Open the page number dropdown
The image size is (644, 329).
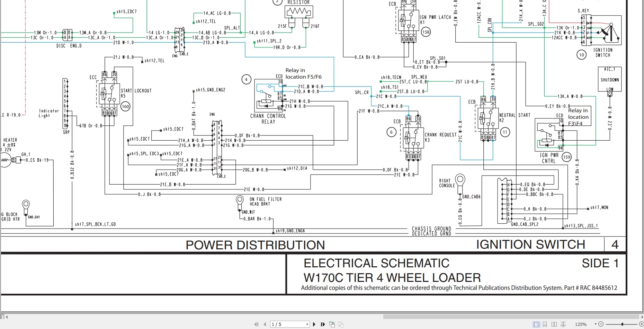tap(307, 324)
